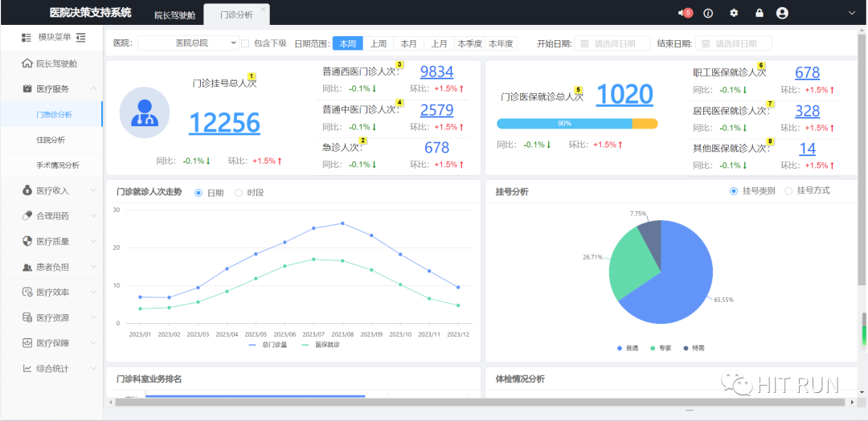Click the 12256 total registration link

click(x=224, y=123)
